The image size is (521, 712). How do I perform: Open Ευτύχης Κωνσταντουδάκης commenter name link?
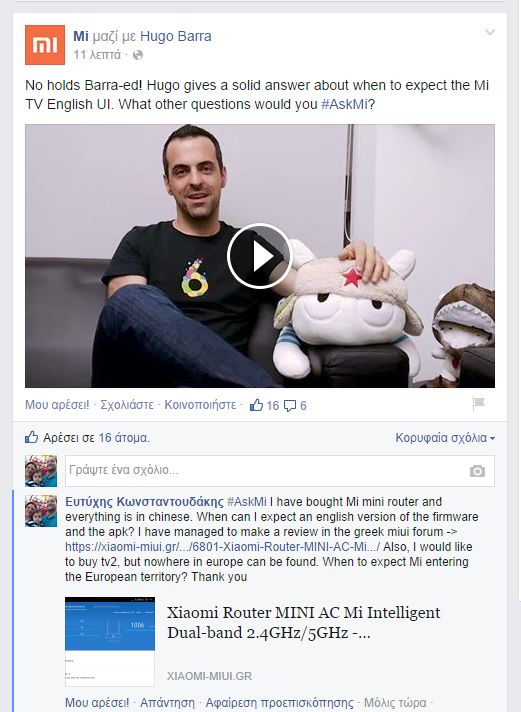(144, 502)
